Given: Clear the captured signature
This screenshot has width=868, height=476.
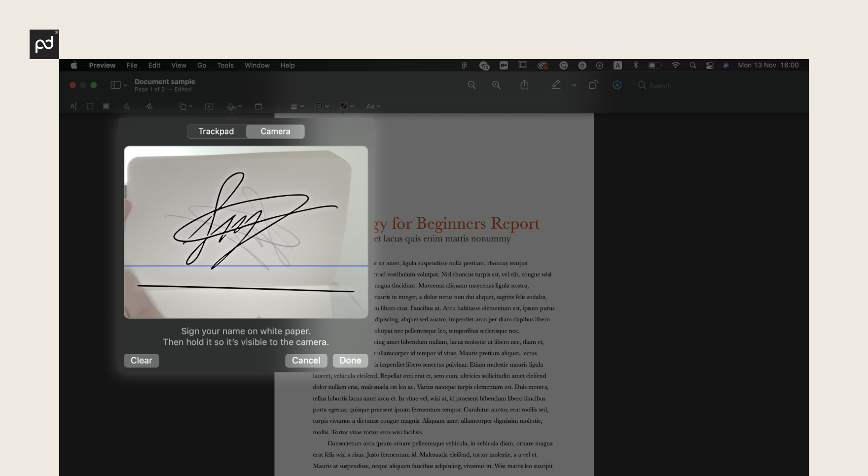Looking at the screenshot, I should point(141,360).
